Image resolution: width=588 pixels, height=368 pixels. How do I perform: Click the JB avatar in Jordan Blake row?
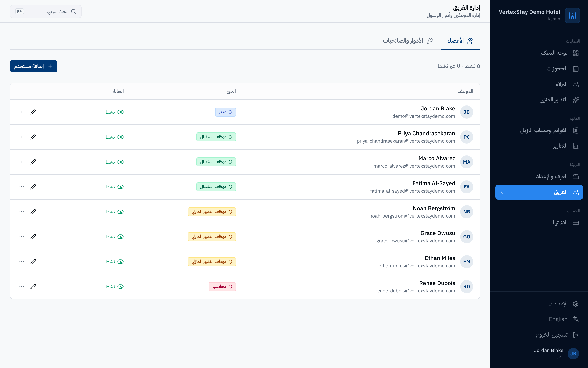point(467,112)
